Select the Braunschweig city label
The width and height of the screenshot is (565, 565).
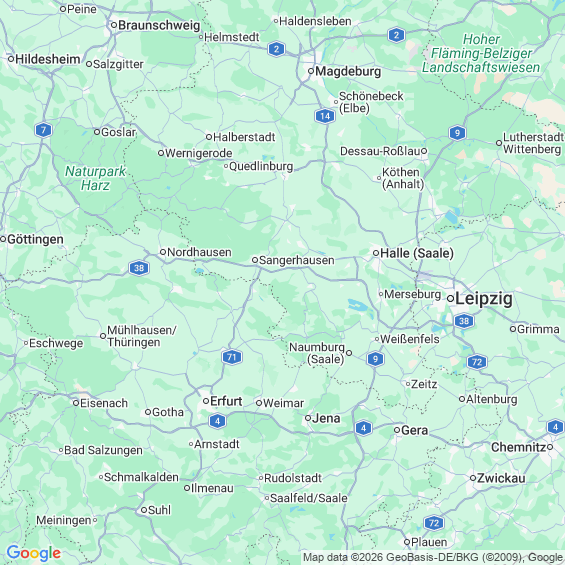pyautogui.click(x=159, y=25)
